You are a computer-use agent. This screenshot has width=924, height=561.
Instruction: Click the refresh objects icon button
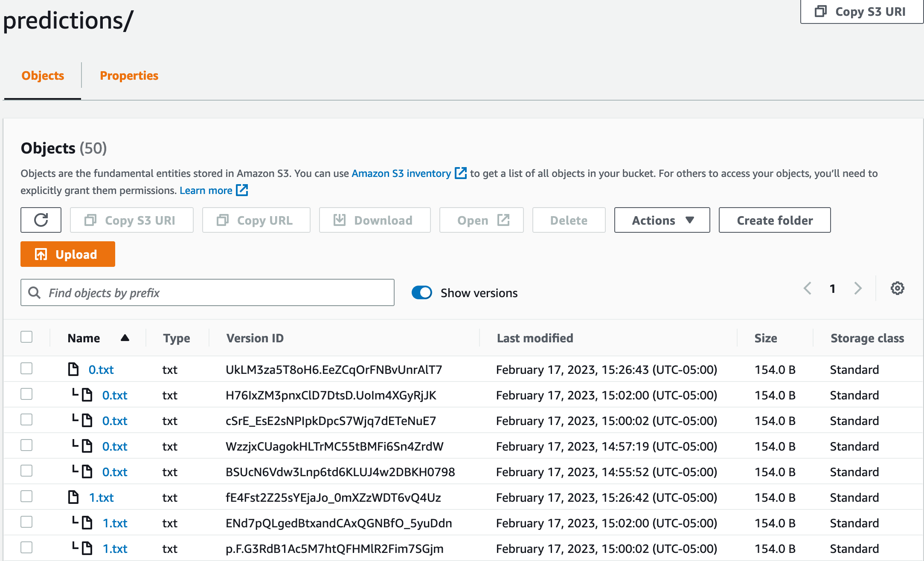pyautogui.click(x=41, y=220)
